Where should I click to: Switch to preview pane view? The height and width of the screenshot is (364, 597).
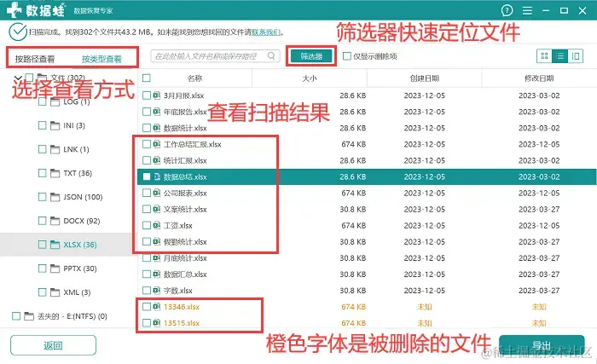(576, 56)
